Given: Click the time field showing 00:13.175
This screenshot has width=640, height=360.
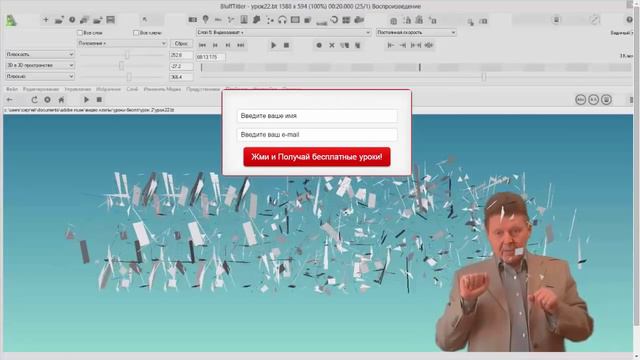Looking at the screenshot, I should coord(210,57).
